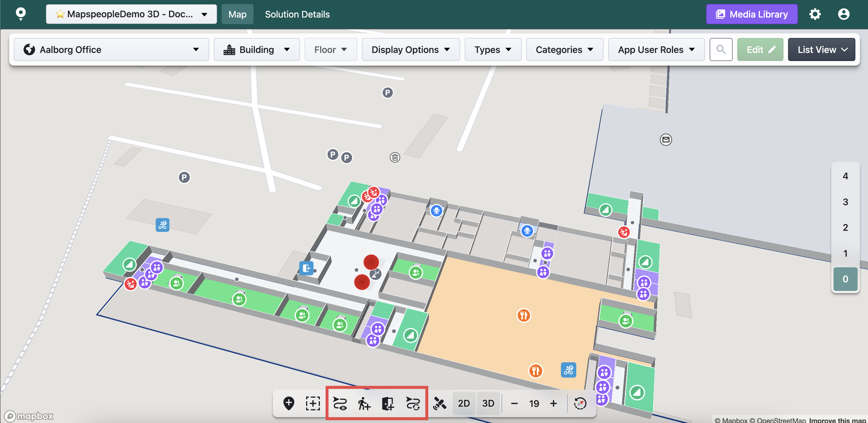868x423 pixels.
Task: Select floor 3 in floor selector
Action: 845,202
